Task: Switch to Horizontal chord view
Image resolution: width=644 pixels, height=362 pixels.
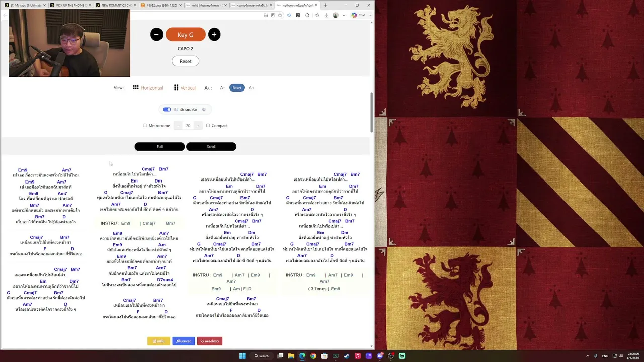Action: tap(147, 88)
